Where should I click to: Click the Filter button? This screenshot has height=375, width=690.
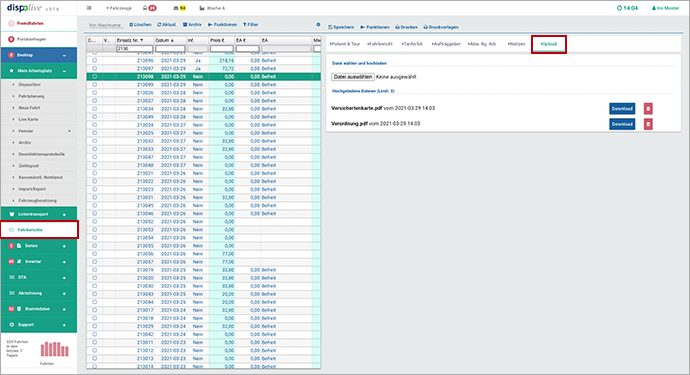click(x=250, y=25)
